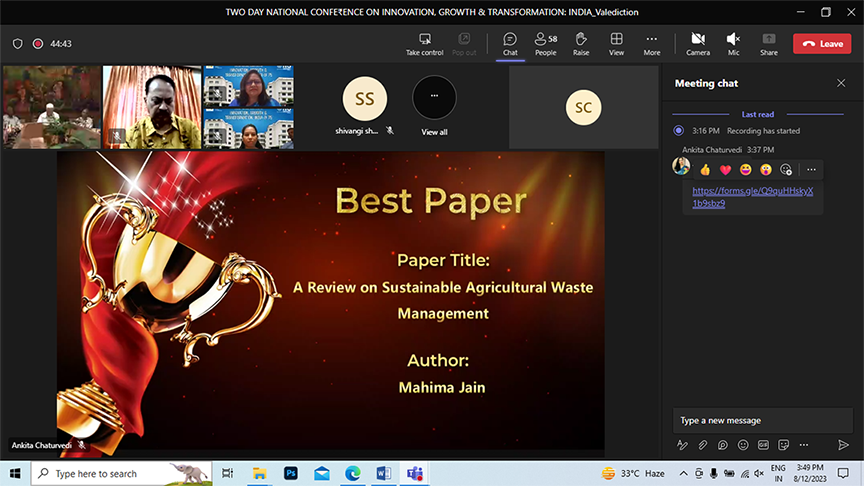React with the thumbs up emoji
Screen dimensions: 864x486
(x=705, y=170)
